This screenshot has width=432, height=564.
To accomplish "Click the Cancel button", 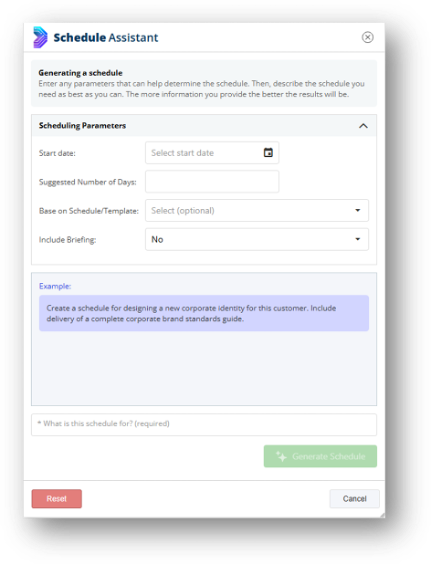I will [x=354, y=499].
